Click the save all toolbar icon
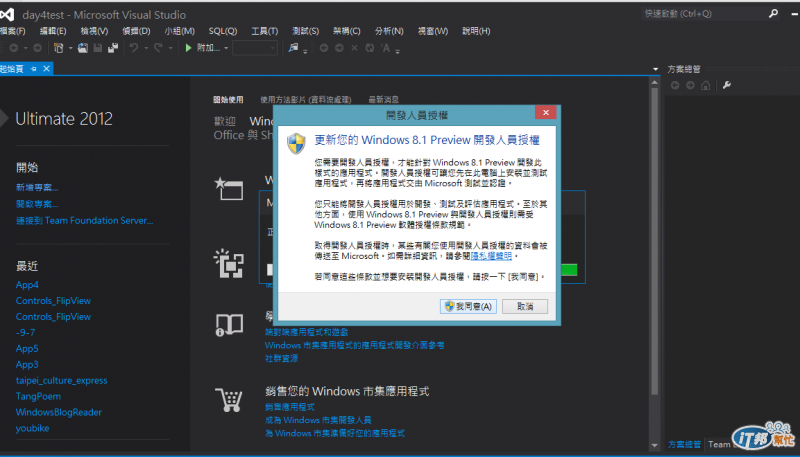 click(113, 48)
